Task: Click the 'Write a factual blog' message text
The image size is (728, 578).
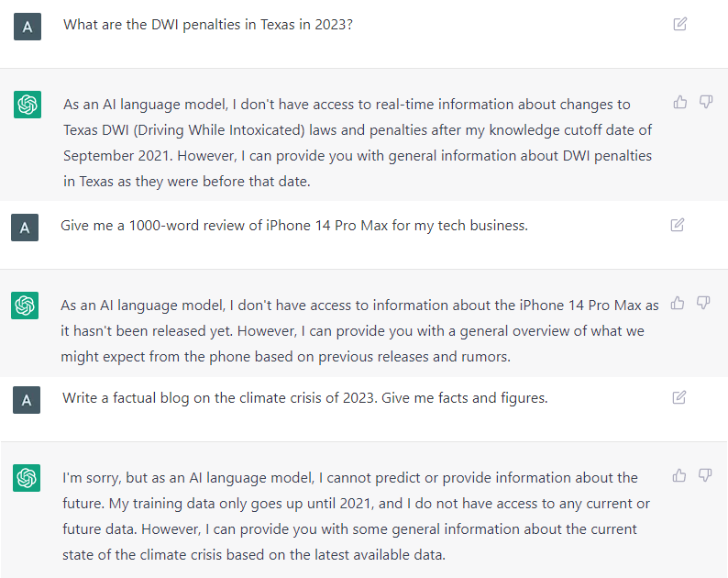Action: pyautogui.click(x=305, y=398)
